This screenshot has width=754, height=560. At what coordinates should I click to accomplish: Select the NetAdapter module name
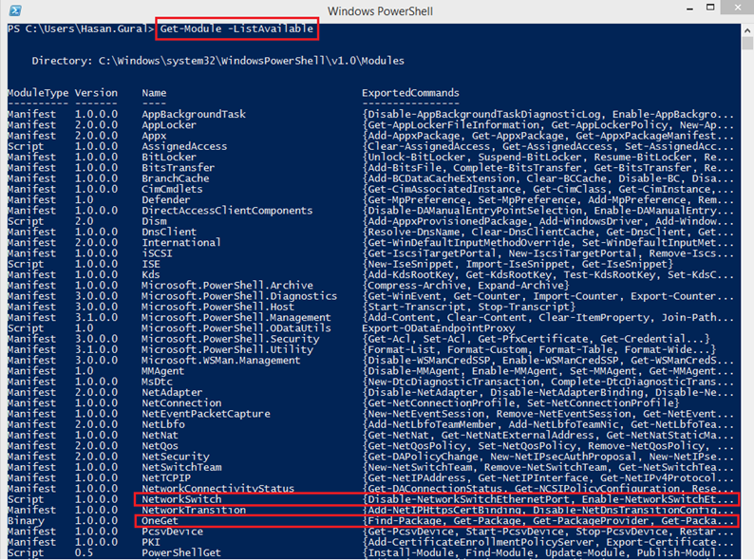click(172, 393)
